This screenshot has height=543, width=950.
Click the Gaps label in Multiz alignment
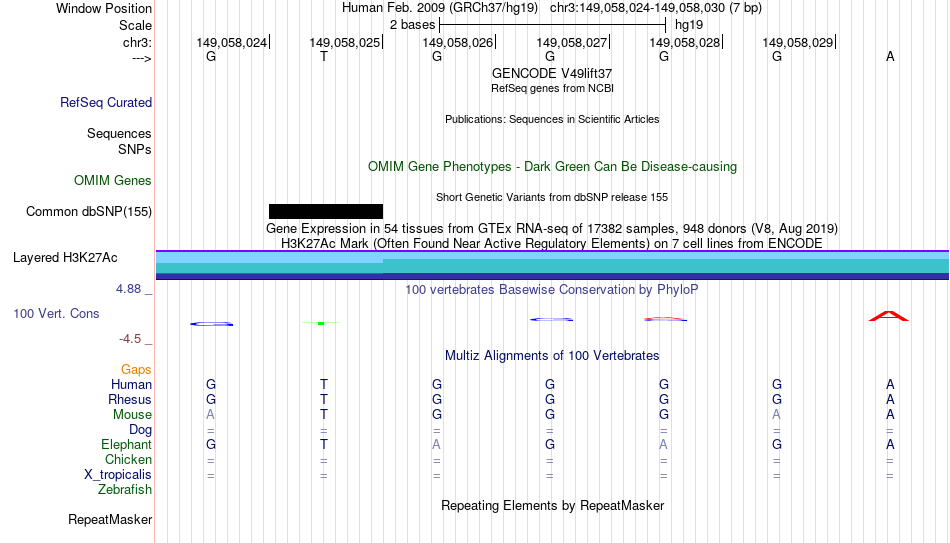(x=136, y=370)
